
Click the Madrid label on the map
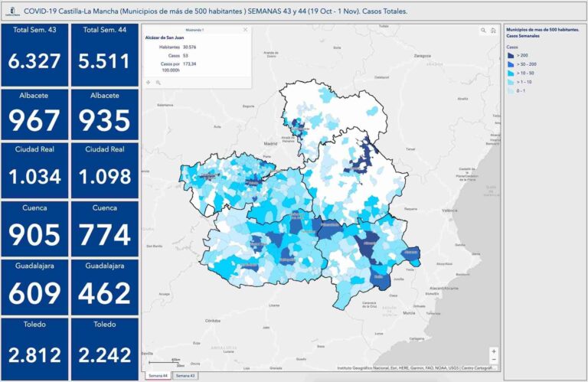[x=269, y=143]
